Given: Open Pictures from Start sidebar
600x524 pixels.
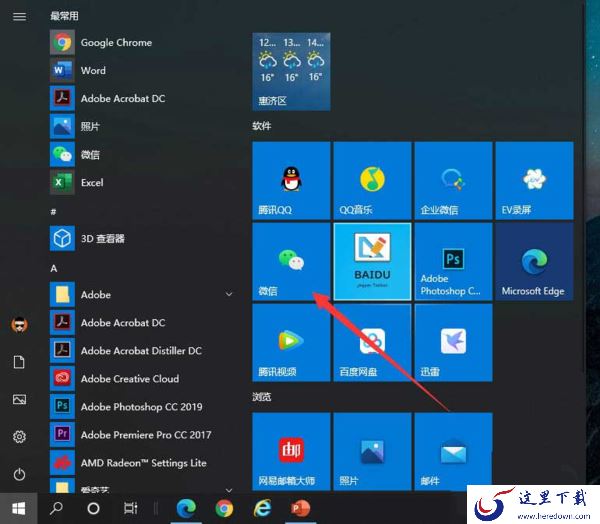Looking at the screenshot, I should click(19, 399).
